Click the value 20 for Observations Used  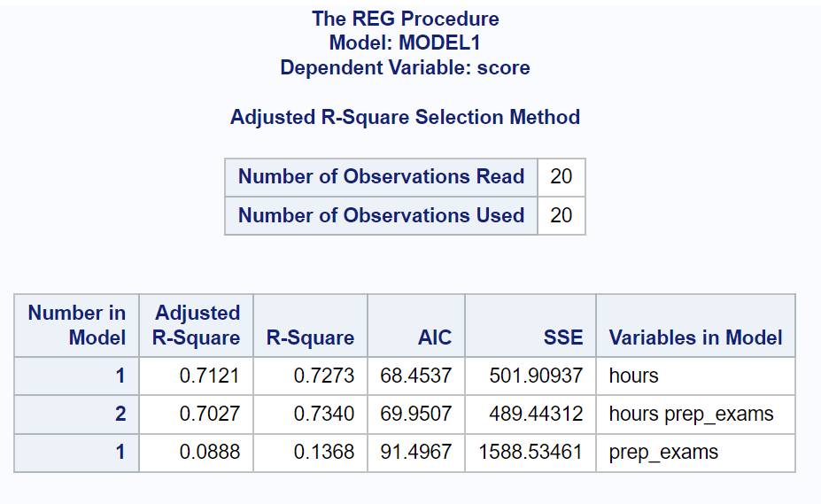tap(562, 216)
